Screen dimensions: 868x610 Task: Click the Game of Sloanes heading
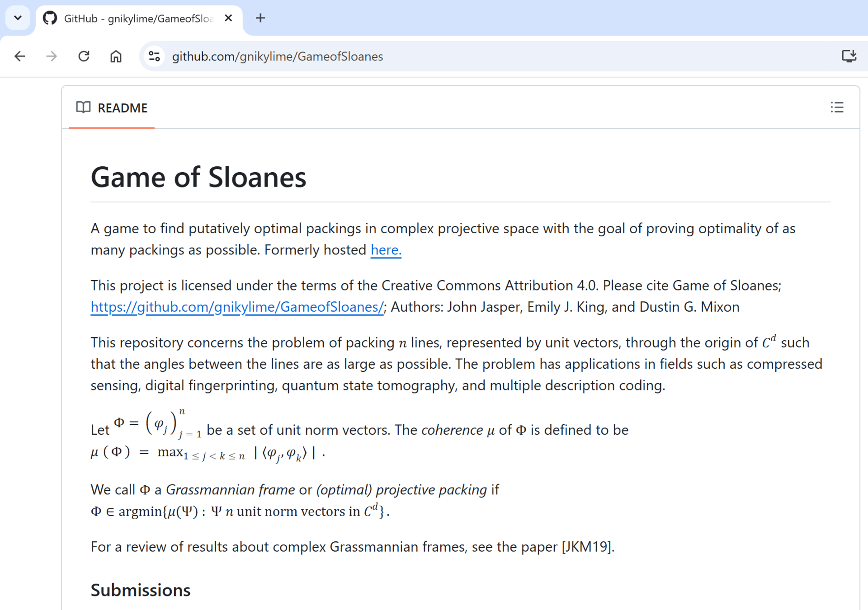click(x=198, y=177)
